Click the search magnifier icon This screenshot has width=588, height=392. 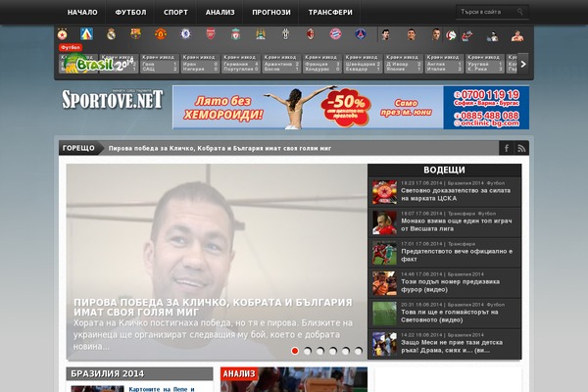(x=520, y=12)
